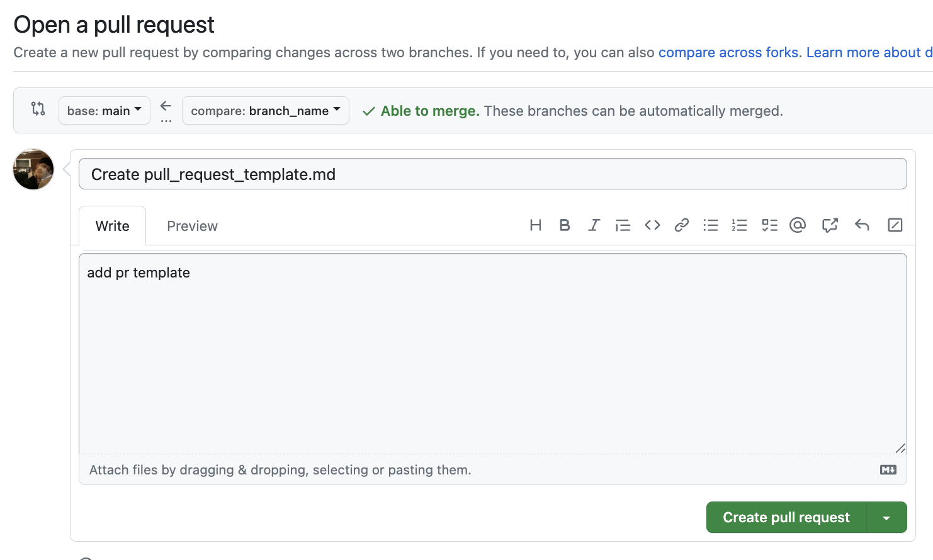Insert a bulleted list

pos(711,225)
